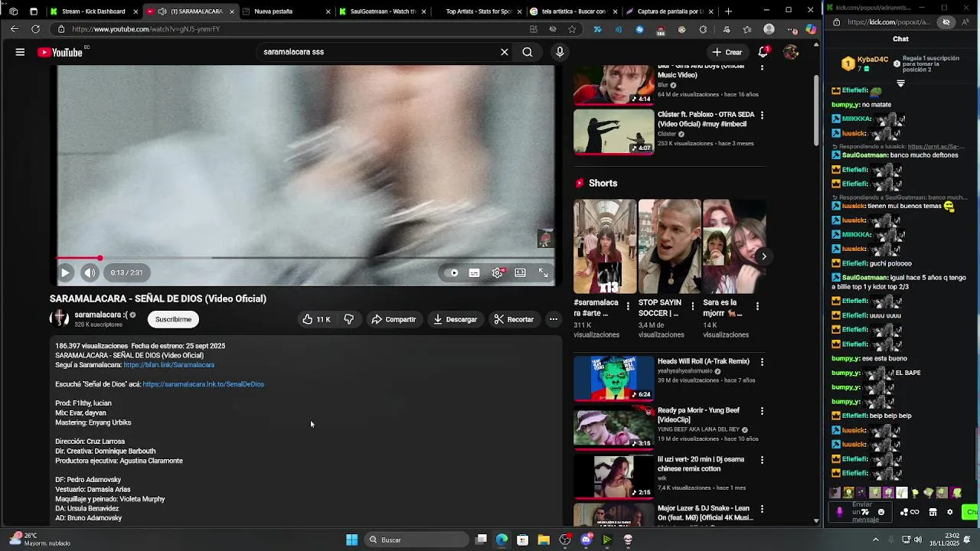Play the video with the play button
980x551 pixels.
tap(65, 272)
